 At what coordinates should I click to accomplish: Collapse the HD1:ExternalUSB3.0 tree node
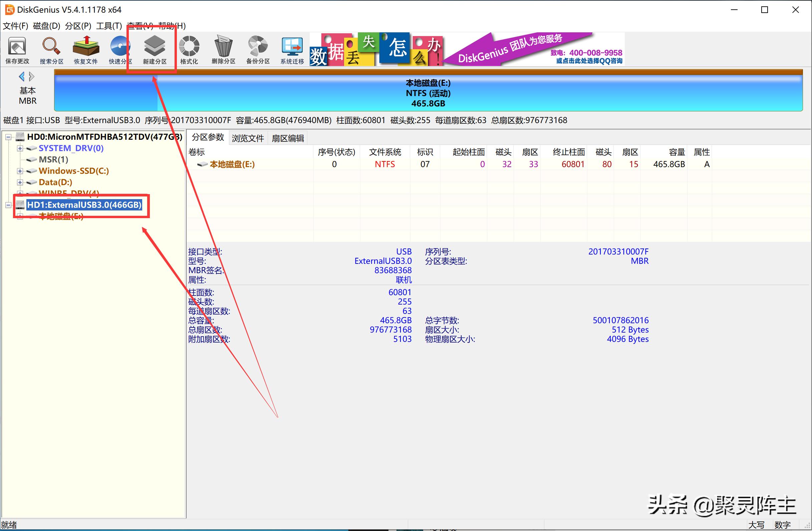tap(8, 204)
